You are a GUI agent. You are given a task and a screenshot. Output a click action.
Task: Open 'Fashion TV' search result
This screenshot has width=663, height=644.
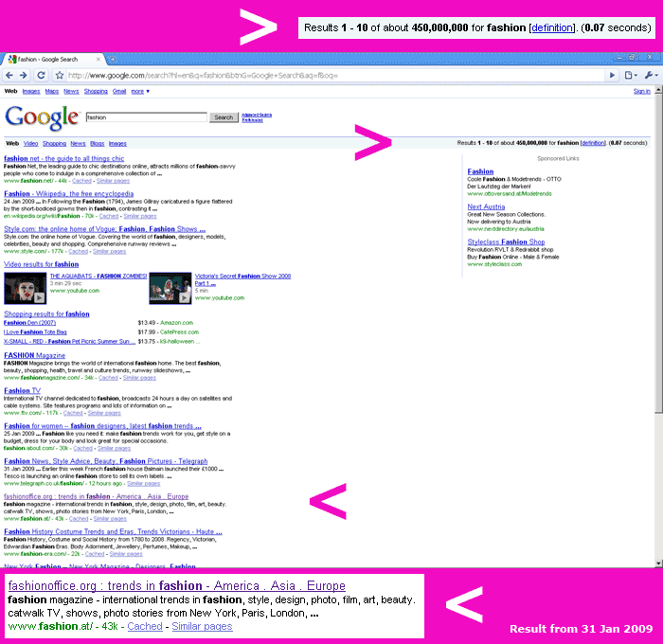[23, 391]
